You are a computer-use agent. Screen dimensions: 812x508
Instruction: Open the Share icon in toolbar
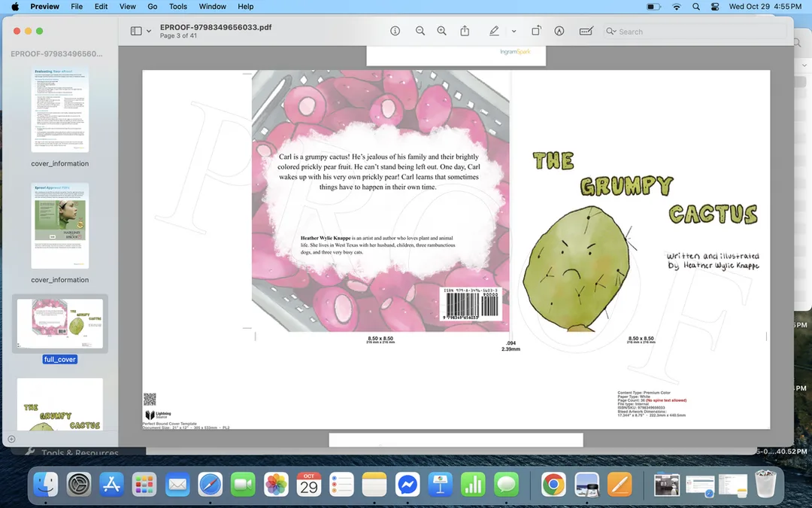[x=465, y=31]
